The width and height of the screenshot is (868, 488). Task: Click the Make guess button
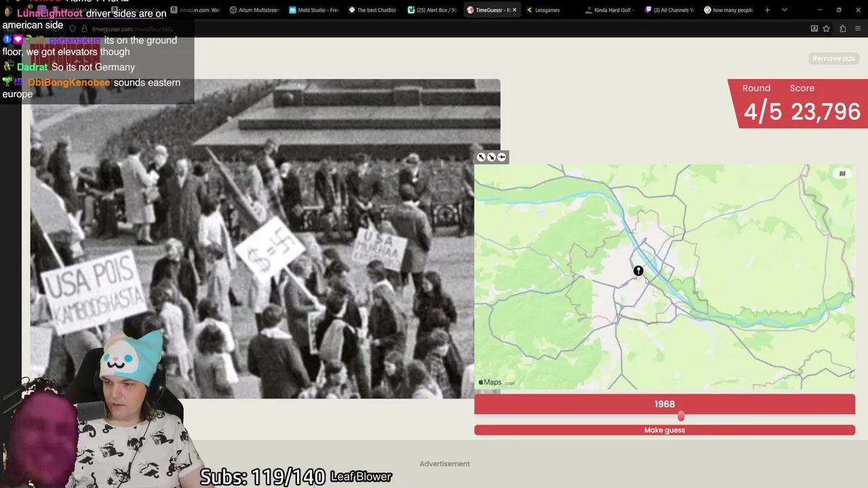[665, 430]
